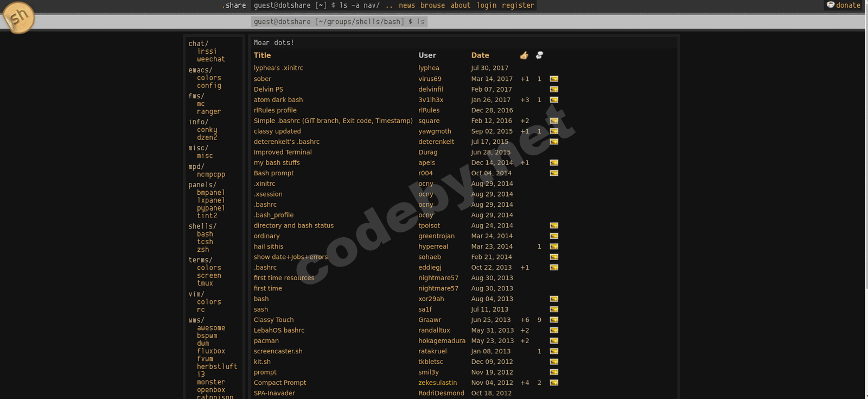Open the irssi category under chat/
The width and height of the screenshot is (868, 399).
click(207, 52)
